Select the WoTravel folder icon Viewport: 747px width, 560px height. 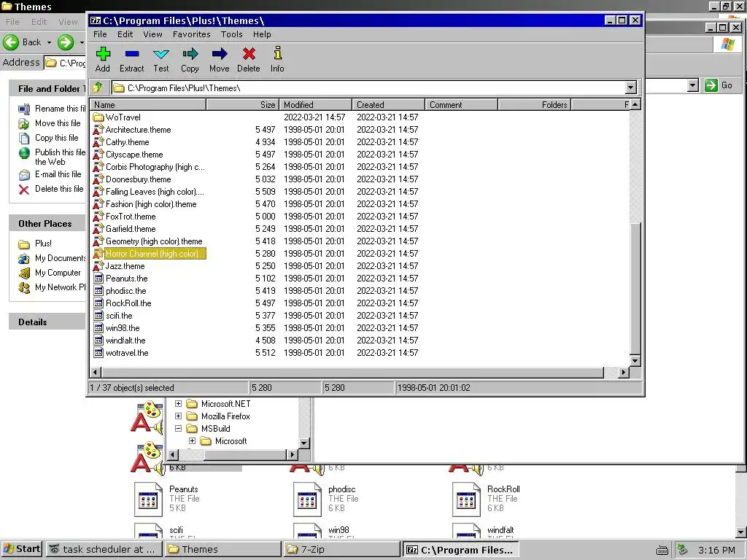[98, 117]
